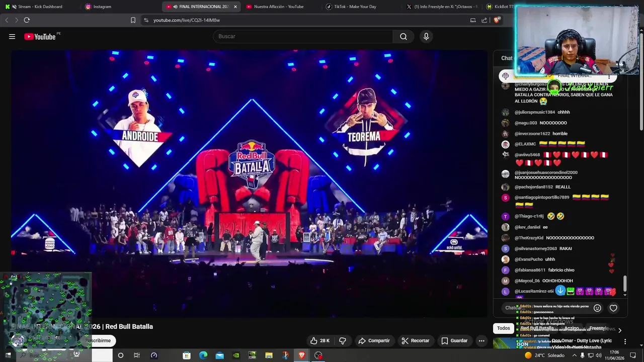The height and width of the screenshot is (362, 644).
Task: Go forward with browser forward arrow
Action: click(16, 20)
